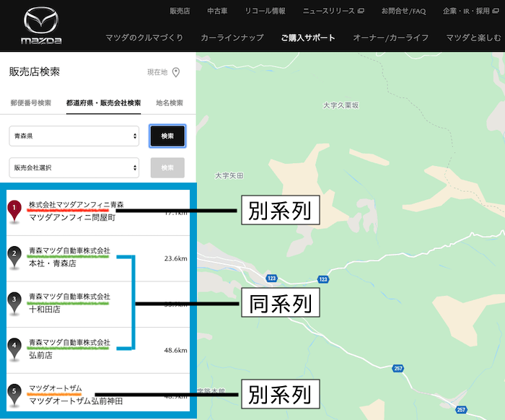The image size is (505, 420).
Task: Select map pin number 5 marker
Action: pos(14,395)
